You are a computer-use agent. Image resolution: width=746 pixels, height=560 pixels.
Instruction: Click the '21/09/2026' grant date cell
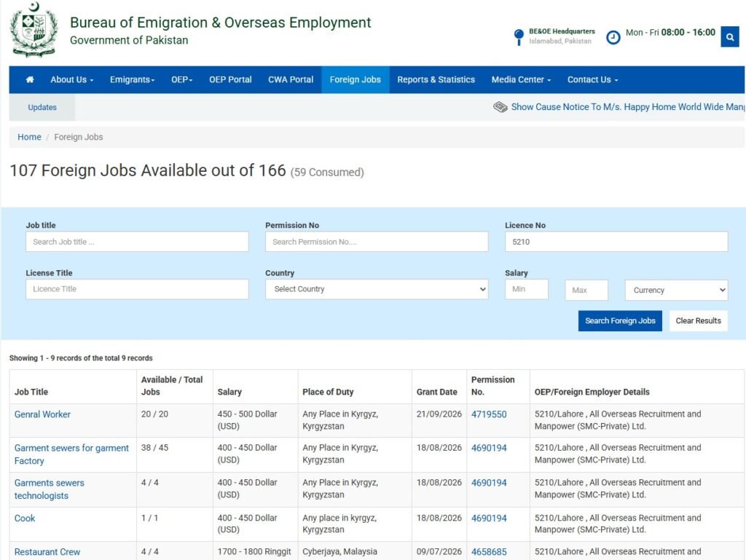pos(439,414)
